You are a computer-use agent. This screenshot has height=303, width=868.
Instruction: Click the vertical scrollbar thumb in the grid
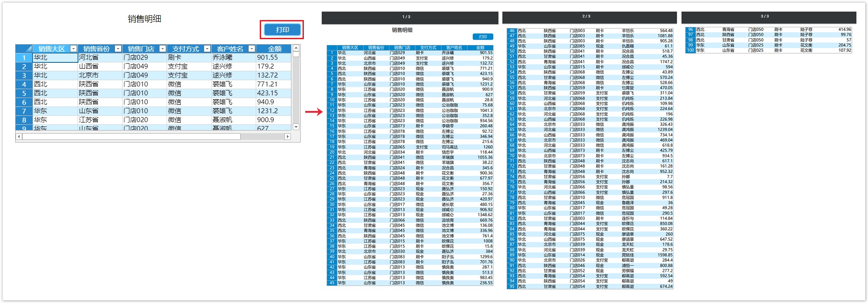(296, 54)
